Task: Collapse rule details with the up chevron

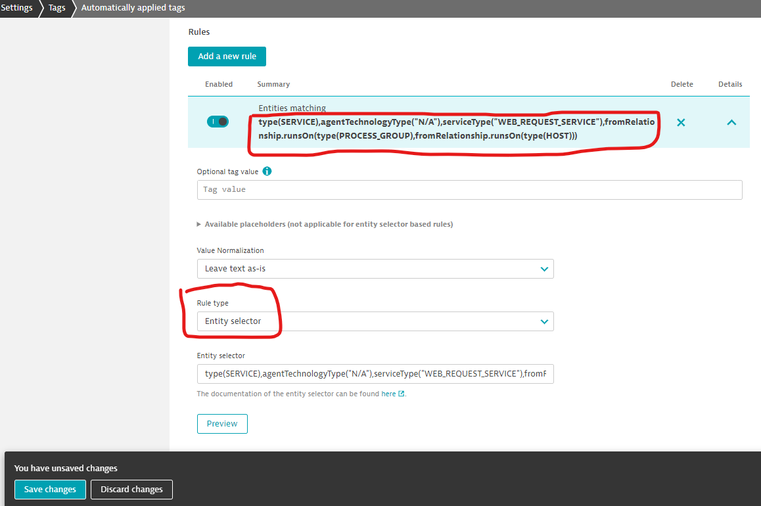Action: 731,122
